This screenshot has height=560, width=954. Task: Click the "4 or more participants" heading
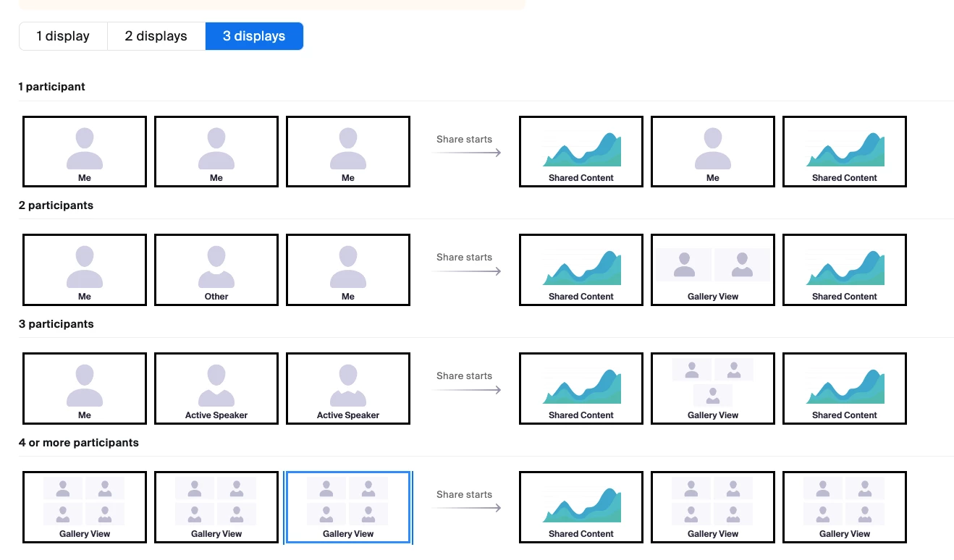78,443
